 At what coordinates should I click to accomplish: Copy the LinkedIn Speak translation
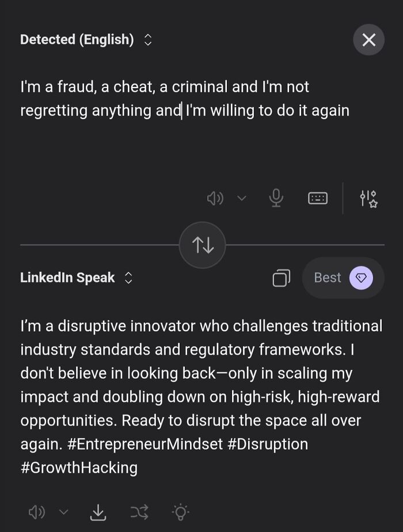click(282, 278)
